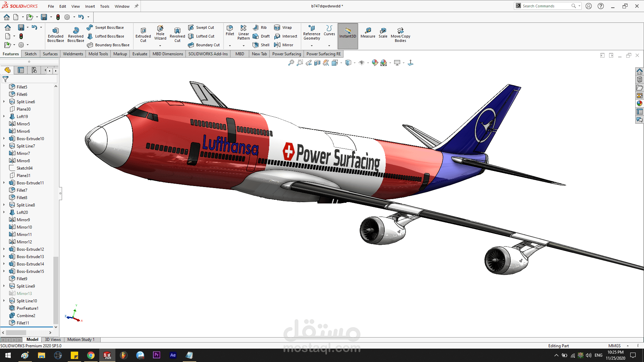The image size is (644, 362).
Task: Expand the Split Line8 feature
Action: [x=4, y=205]
